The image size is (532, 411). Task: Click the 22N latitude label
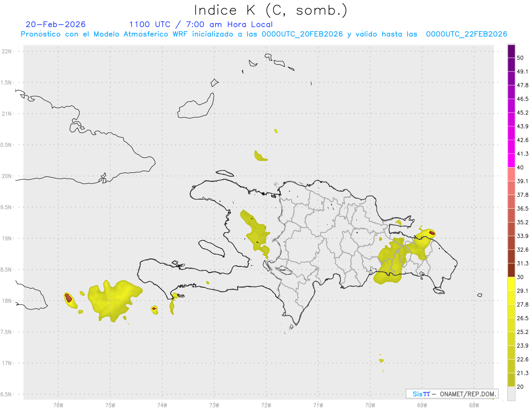[x=7, y=51]
